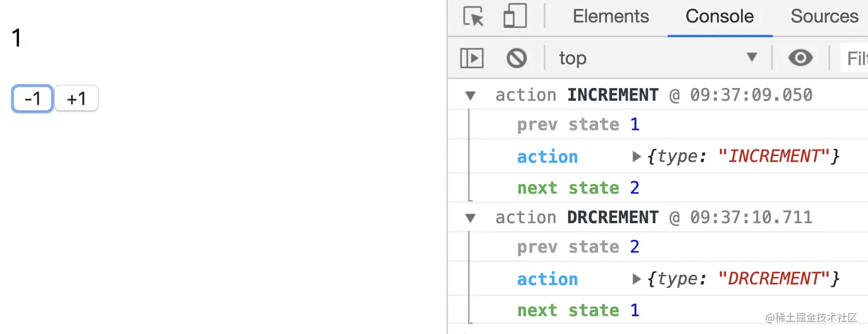The width and height of the screenshot is (868, 334).
Task: Open the Sources tab
Action: pos(824,16)
